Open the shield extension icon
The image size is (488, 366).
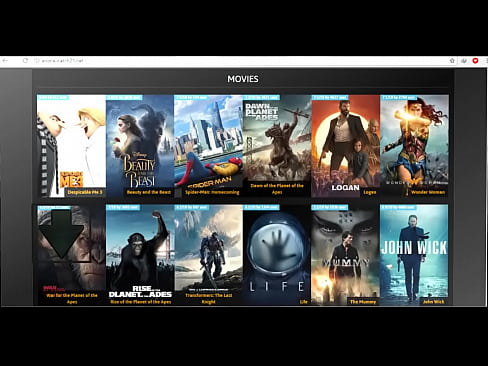coord(464,61)
